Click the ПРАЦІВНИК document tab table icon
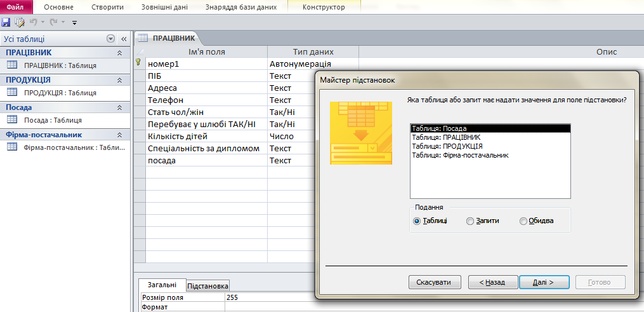644x312 pixels. pos(143,38)
